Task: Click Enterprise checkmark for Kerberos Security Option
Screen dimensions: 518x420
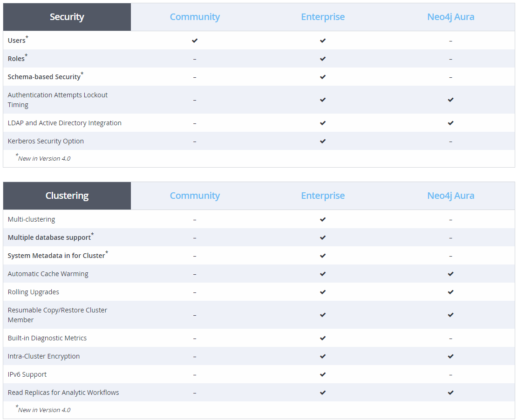Action: tap(323, 141)
